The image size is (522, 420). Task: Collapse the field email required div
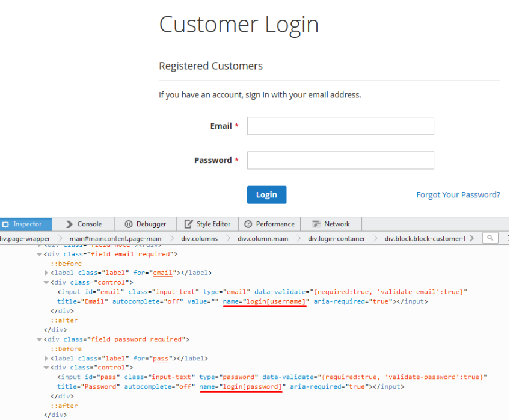pos(39,255)
